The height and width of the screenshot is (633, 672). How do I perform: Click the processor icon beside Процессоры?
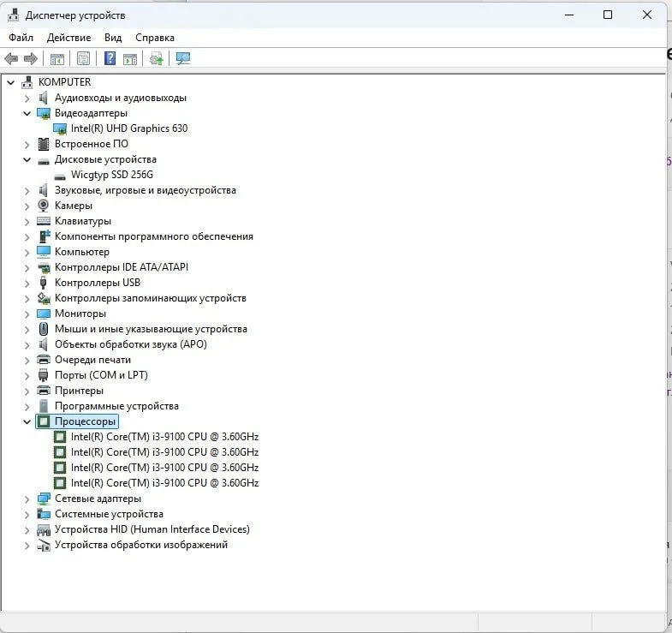(44, 421)
